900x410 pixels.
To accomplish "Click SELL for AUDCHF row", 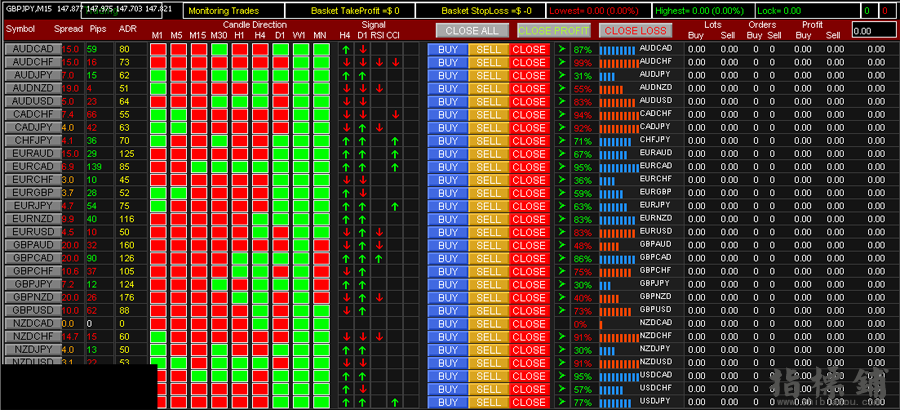I will [488, 63].
